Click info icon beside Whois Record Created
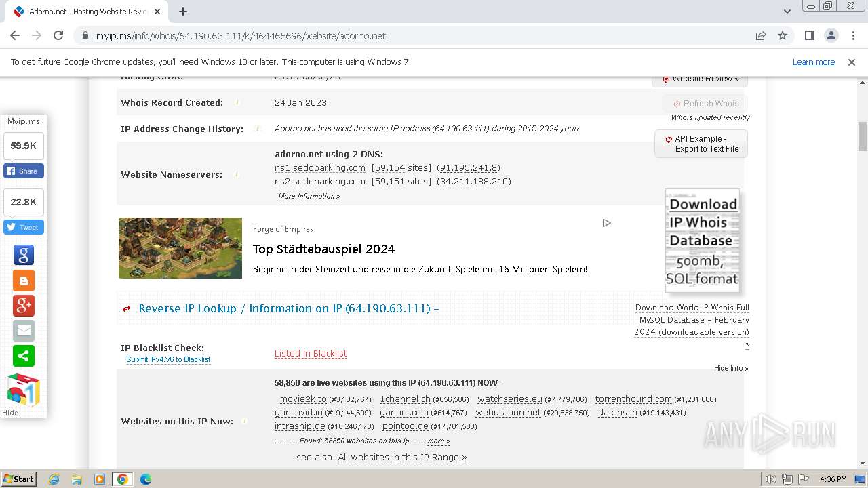Viewport: 868px width, 488px height. (237, 102)
